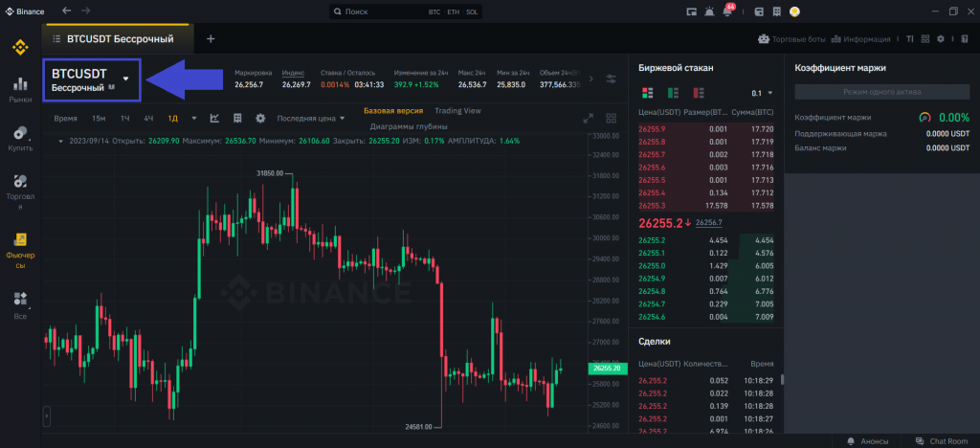This screenshot has height=448, width=980.
Task: Open the Купить section in the sidebar
Action: [x=21, y=139]
